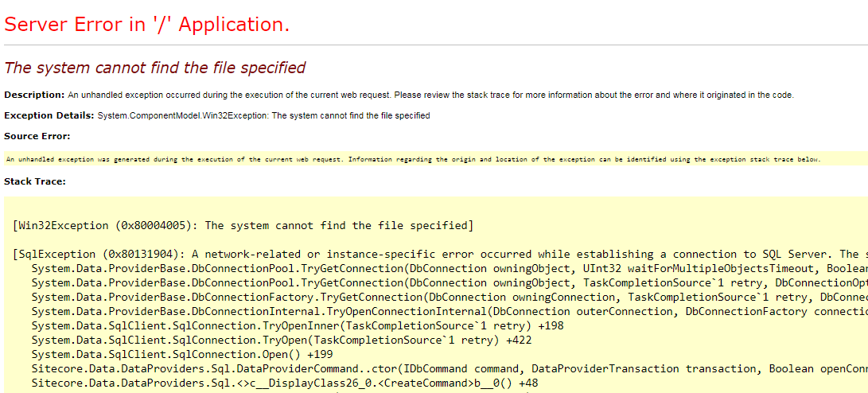
Task: Select the italic 'The system cannot find the file specified' subtitle
Action: pos(154,68)
